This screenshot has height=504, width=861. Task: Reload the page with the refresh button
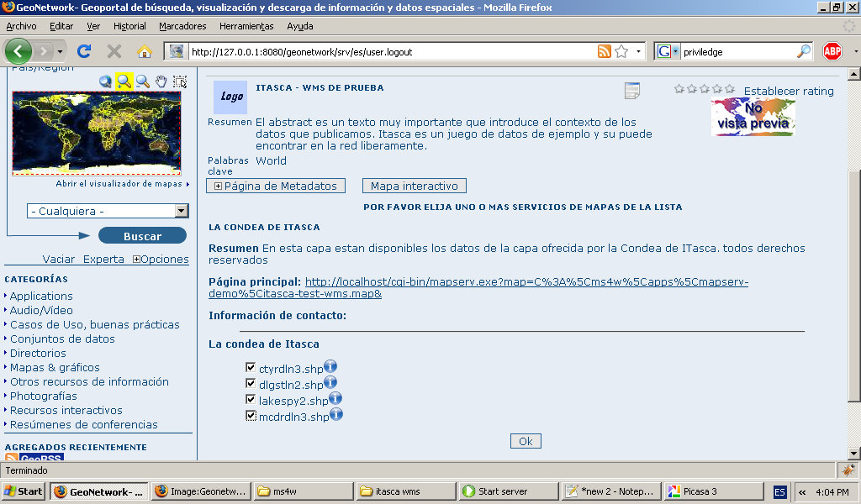84,51
